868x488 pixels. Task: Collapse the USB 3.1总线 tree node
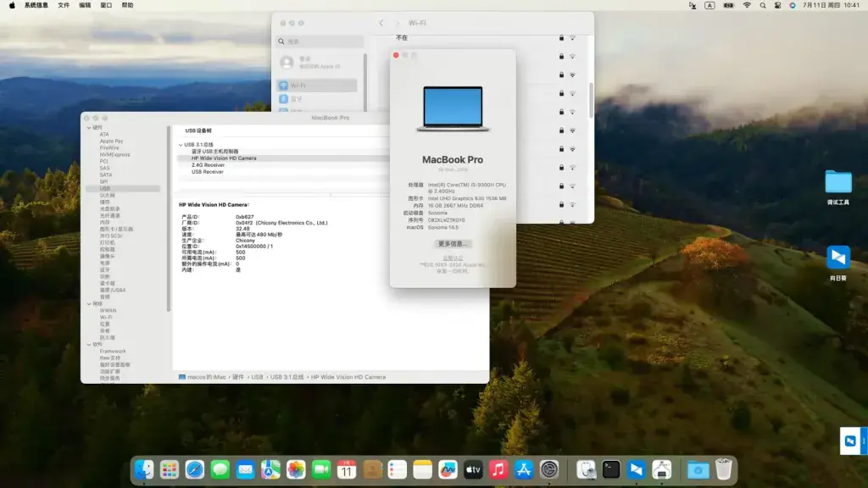(181, 144)
